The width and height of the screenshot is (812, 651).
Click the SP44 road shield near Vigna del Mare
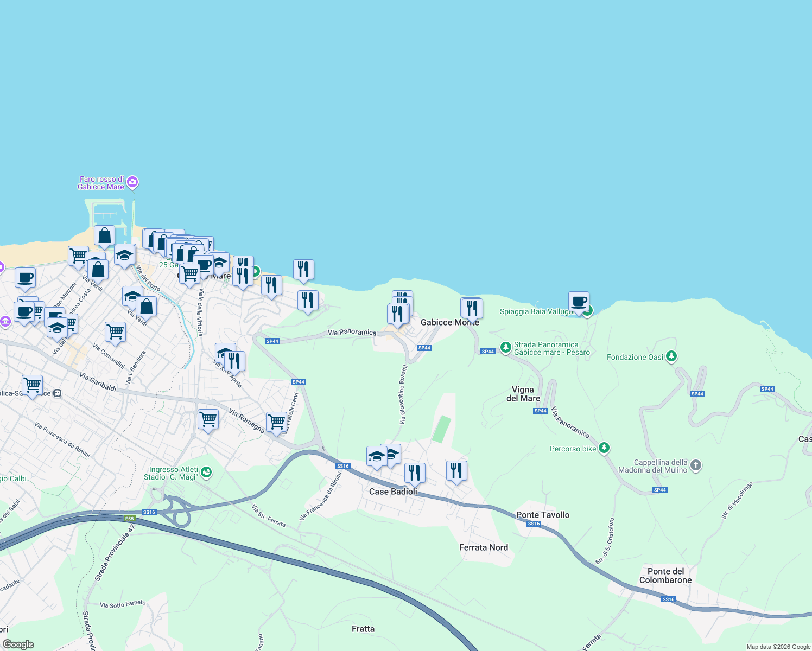541,411
